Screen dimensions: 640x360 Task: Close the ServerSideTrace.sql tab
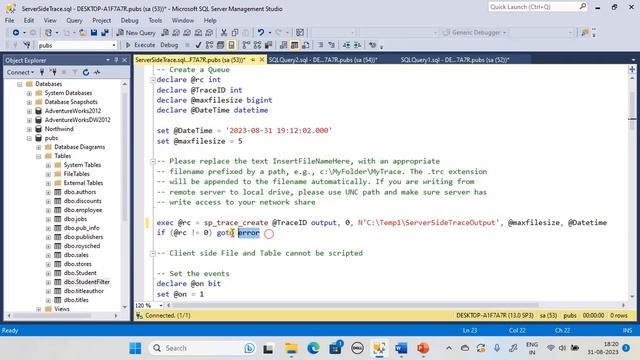click(262, 60)
